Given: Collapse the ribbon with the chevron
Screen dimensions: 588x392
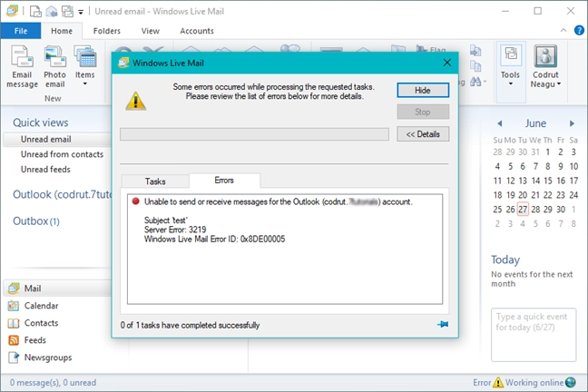Looking at the screenshot, I should [563, 30].
